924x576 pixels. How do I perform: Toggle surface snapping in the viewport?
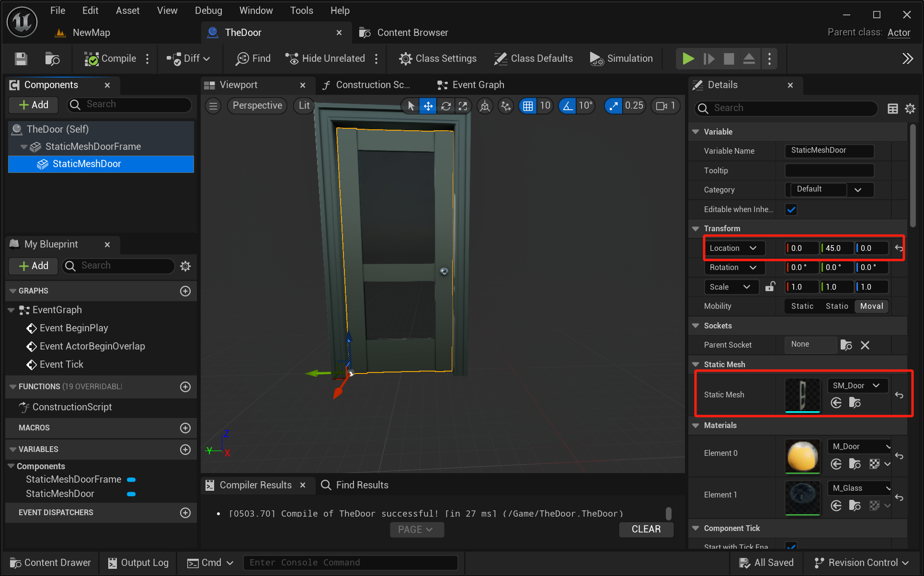click(506, 106)
